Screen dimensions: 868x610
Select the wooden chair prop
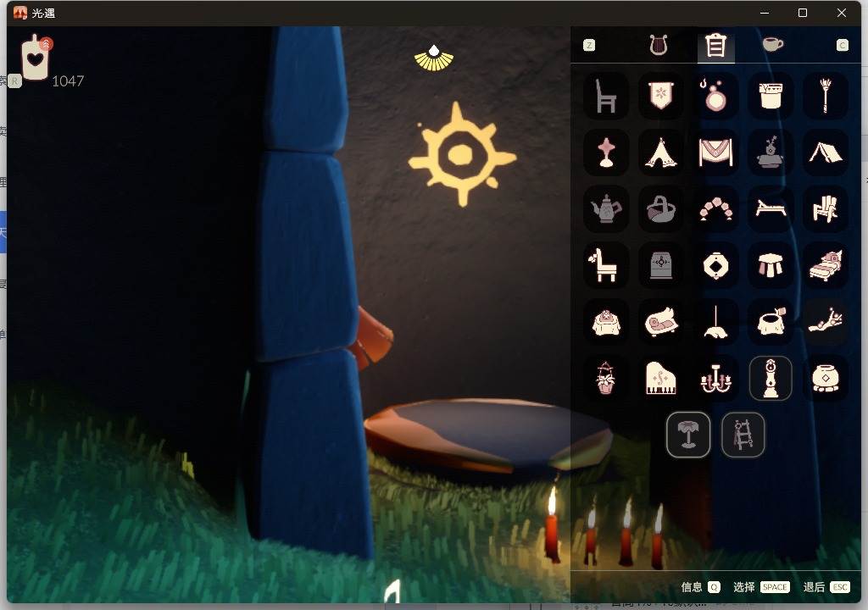[x=606, y=96]
